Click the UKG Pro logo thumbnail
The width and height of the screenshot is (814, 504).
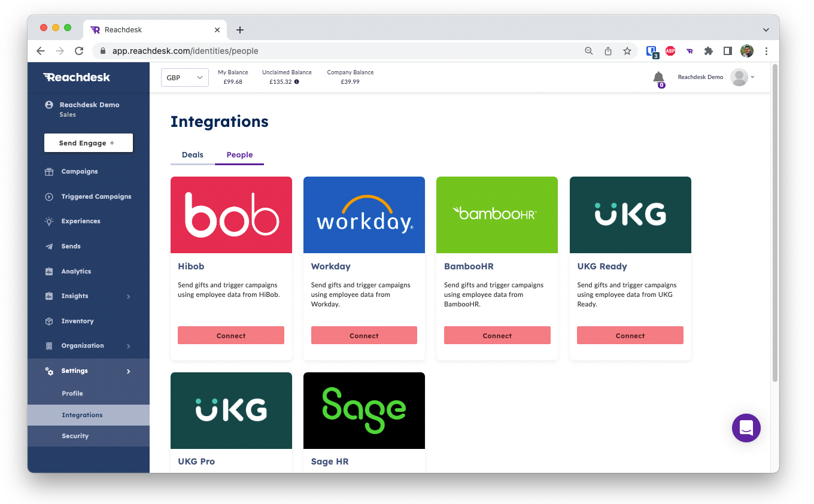[x=231, y=411]
